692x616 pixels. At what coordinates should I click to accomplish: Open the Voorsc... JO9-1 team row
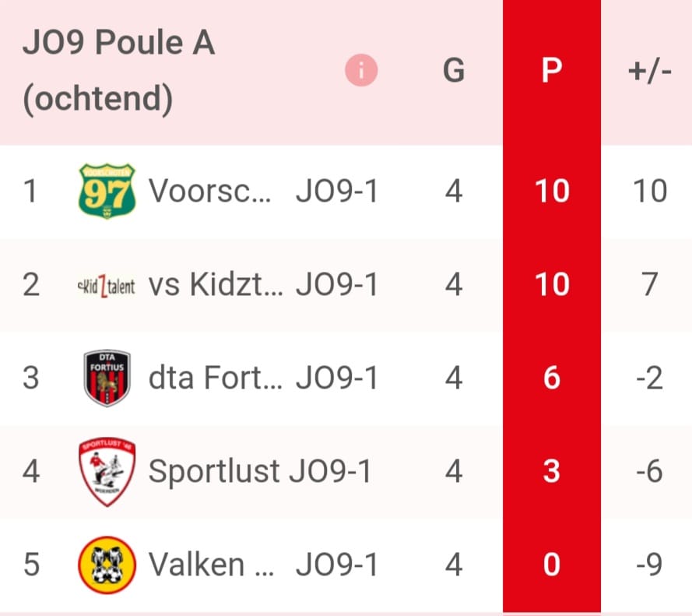346,192
